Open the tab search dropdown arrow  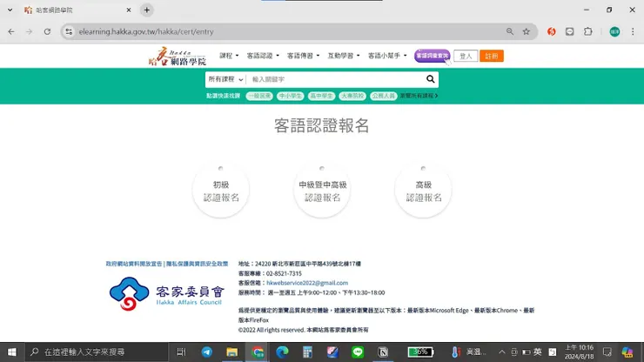coord(10,10)
